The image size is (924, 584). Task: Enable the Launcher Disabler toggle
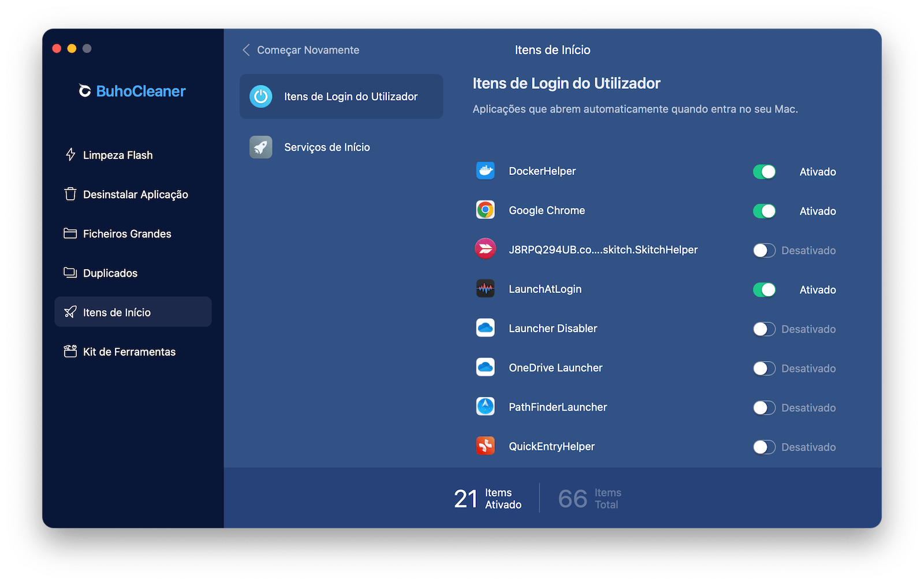click(x=764, y=329)
